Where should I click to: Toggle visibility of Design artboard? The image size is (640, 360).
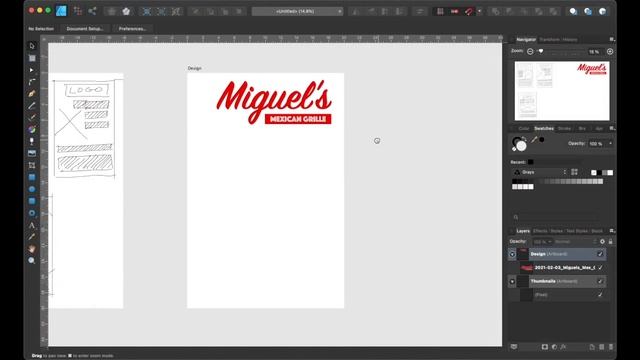click(600, 254)
